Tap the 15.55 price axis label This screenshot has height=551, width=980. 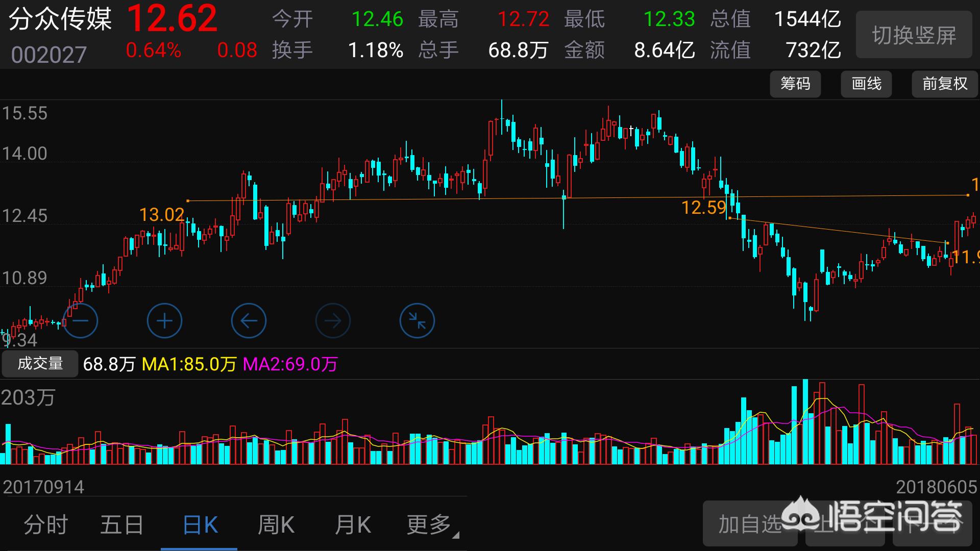click(x=24, y=113)
